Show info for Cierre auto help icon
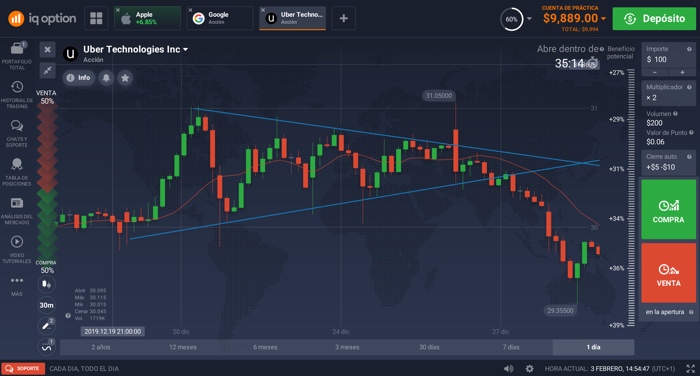This screenshot has height=376, width=700. click(689, 157)
